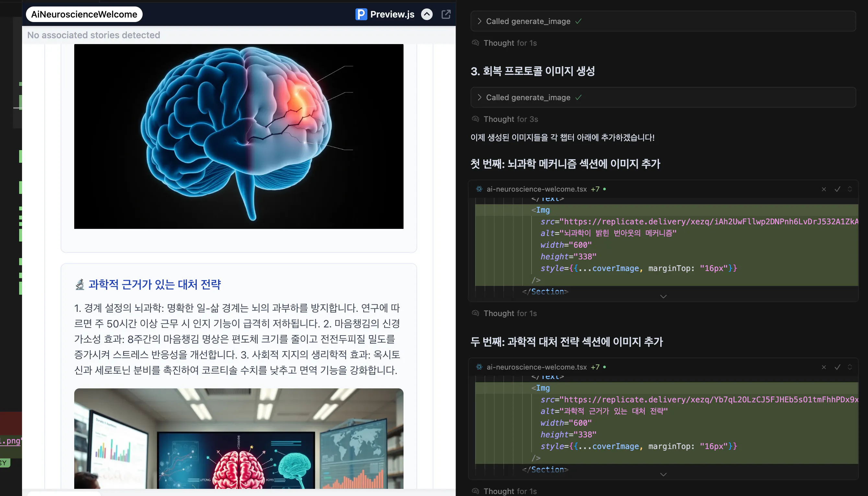Click the expand-diff chevrons icon in the code block header
The height and width of the screenshot is (496, 868).
pyautogui.click(x=850, y=189)
